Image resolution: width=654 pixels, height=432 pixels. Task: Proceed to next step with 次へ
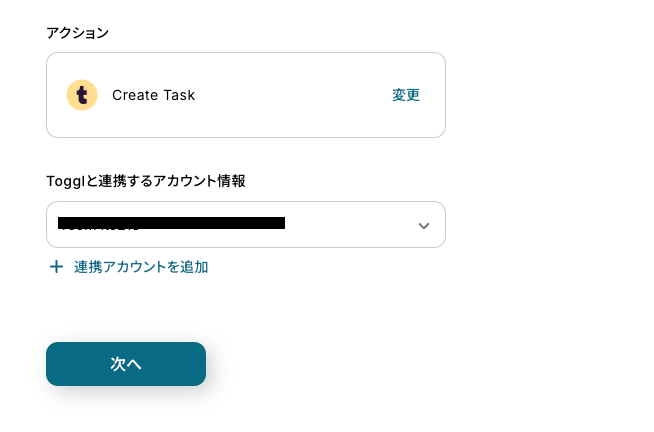(x=126, y=364)
